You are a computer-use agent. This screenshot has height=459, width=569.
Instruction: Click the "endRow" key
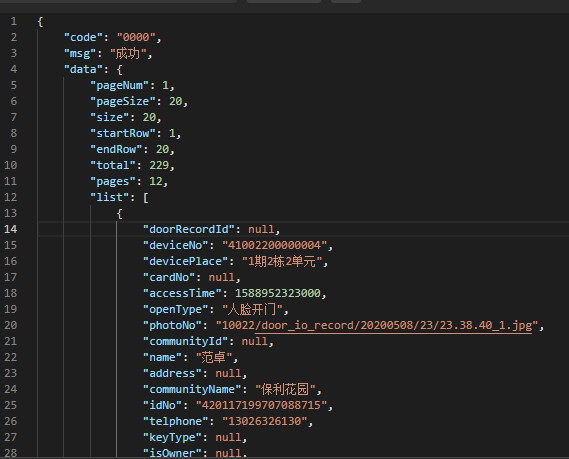(x=116, y=149)
